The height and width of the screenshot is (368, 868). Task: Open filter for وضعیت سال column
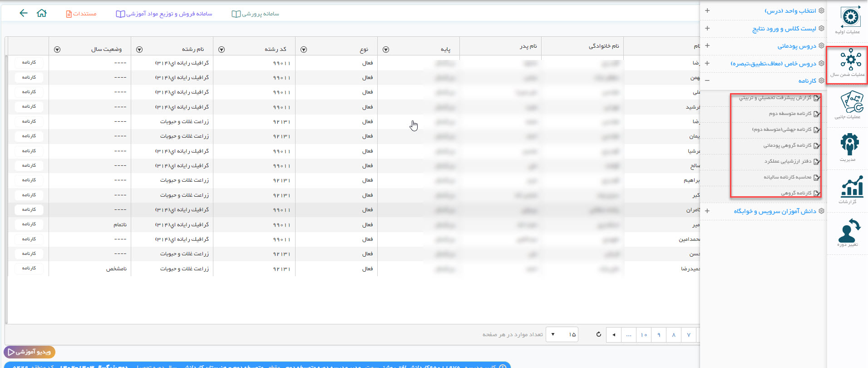[x=57, y=50]
